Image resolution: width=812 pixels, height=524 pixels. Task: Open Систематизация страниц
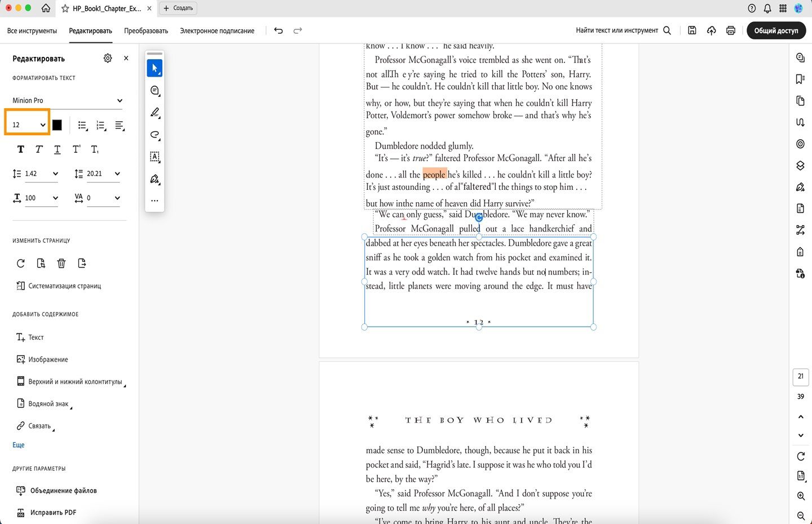click(59, 286)
